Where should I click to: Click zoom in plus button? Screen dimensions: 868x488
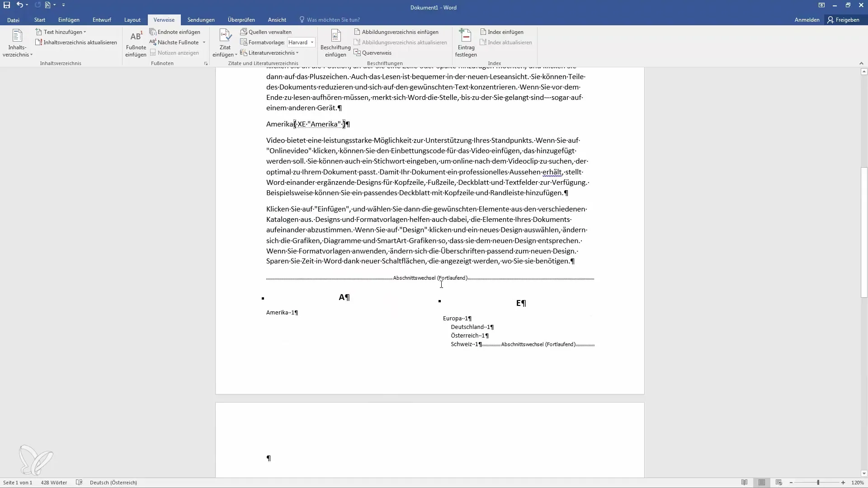pos(843,483)
